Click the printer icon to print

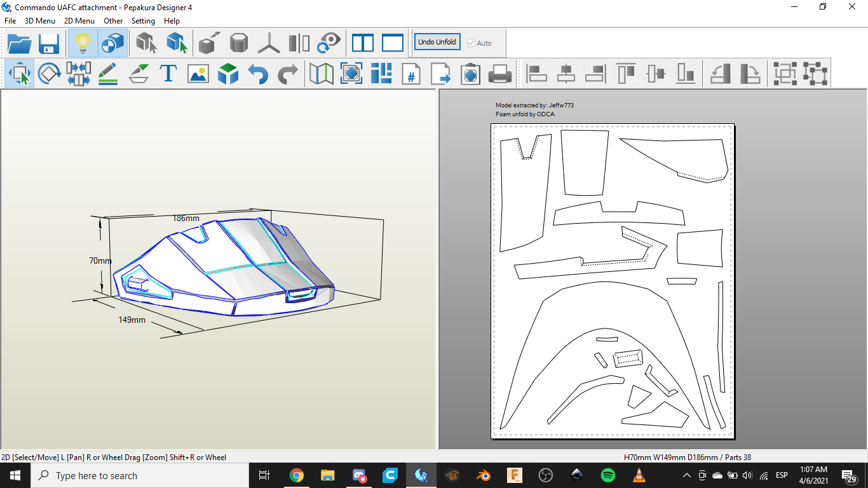click(500, 74)
